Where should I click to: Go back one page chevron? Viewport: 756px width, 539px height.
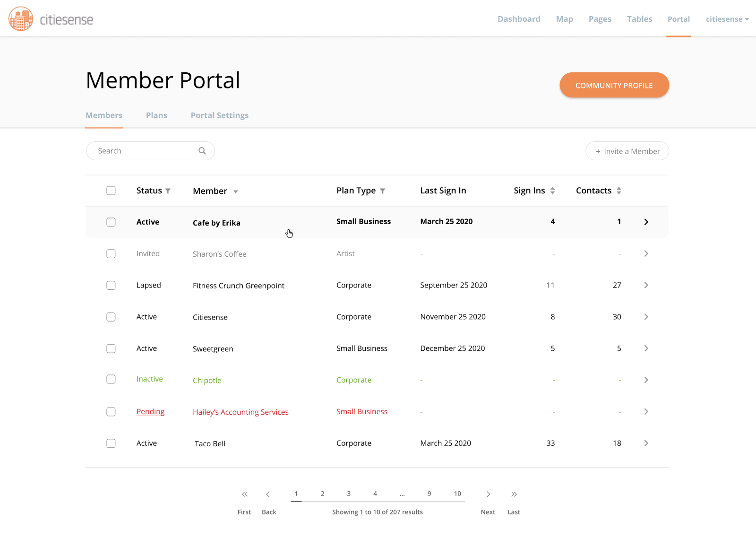point(268,494)
